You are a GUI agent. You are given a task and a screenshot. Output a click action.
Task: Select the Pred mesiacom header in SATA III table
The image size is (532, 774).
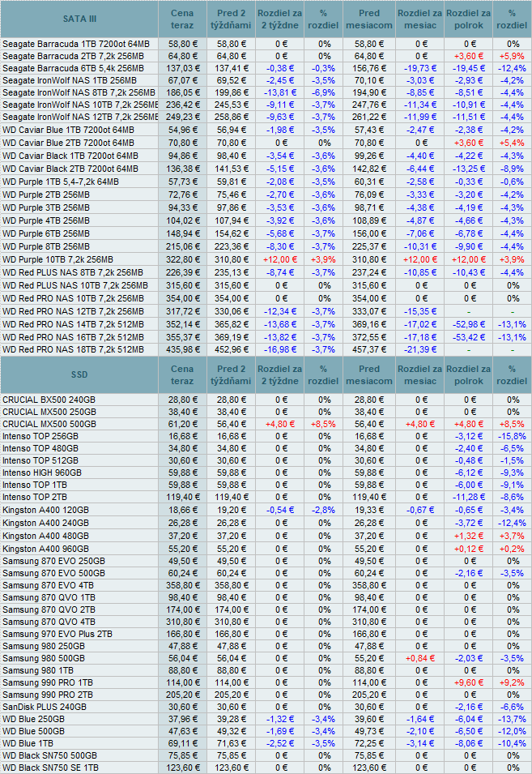tap(369, 19)
